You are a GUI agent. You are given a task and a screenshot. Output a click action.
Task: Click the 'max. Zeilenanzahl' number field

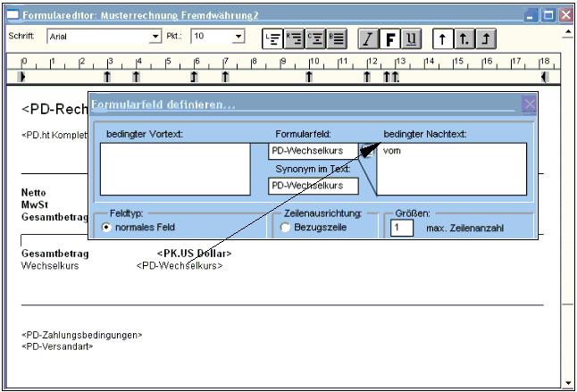pos(402,228)
